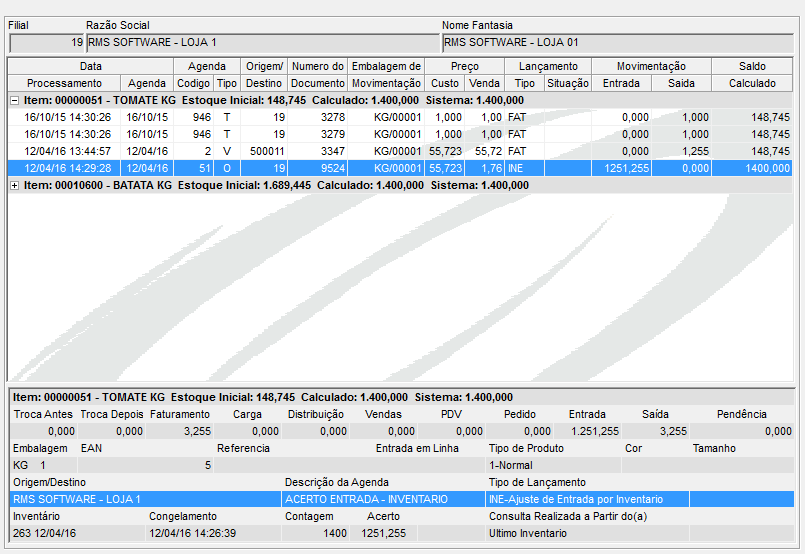
Task: Click agenda type V cell
Action: pos(226,151)
